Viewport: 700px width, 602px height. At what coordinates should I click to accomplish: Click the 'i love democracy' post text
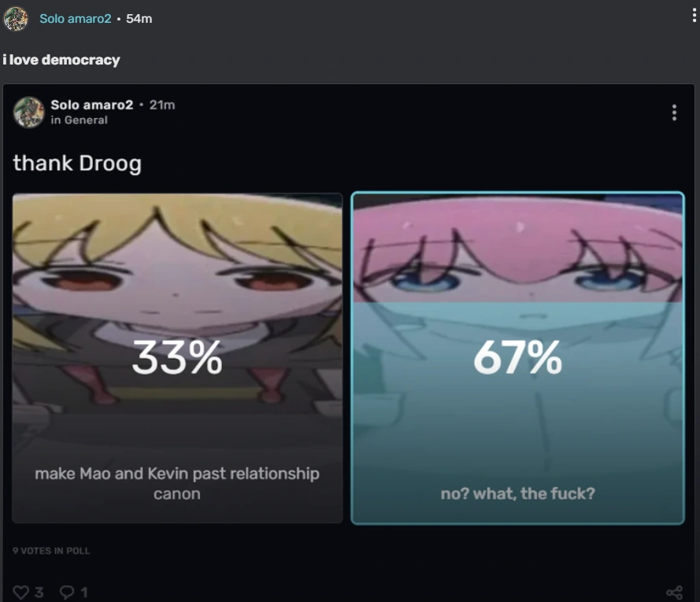click(x=61, y=60)
